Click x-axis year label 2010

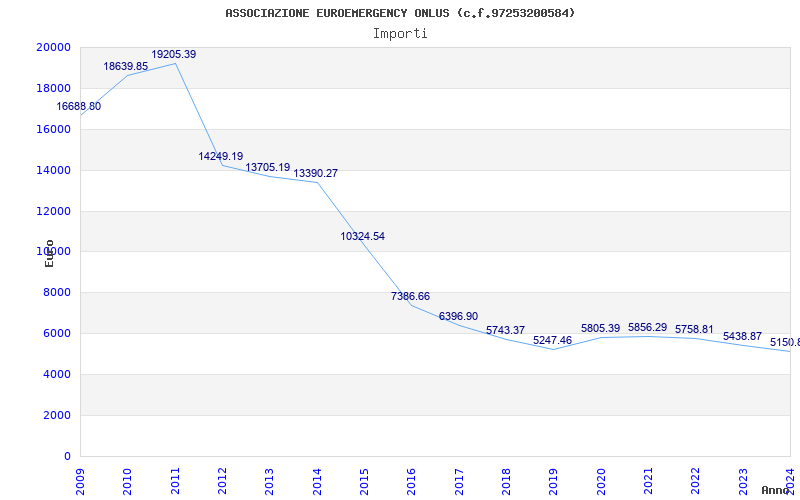(x=128, y=480)
